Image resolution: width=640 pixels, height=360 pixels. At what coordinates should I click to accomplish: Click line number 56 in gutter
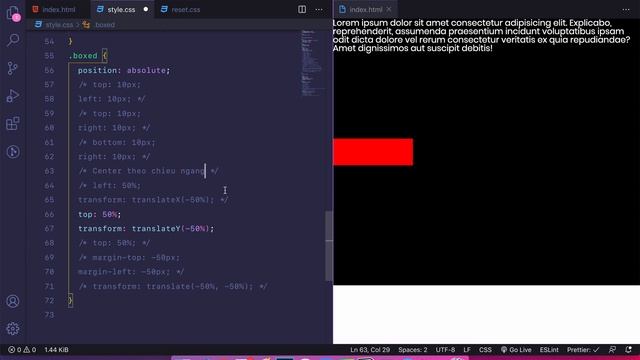(x=49, y=70)
